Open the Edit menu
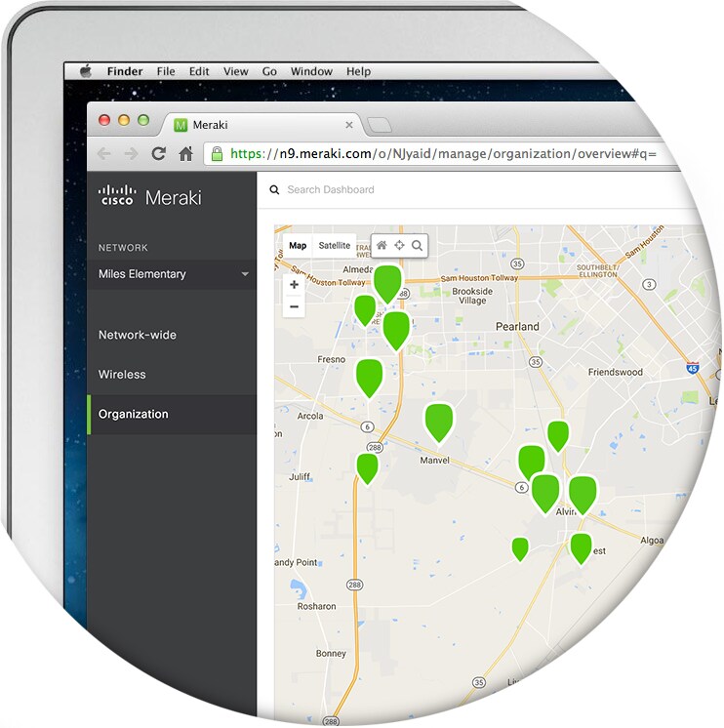Viewport: 724px width, 728px height. 199,71
